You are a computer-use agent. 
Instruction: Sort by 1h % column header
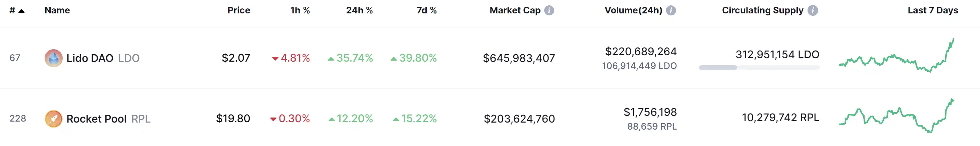300,11
